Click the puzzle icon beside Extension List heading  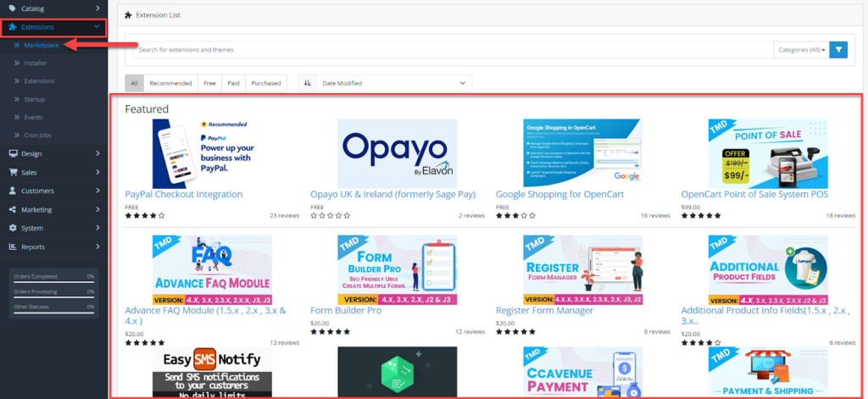(129, 15)
